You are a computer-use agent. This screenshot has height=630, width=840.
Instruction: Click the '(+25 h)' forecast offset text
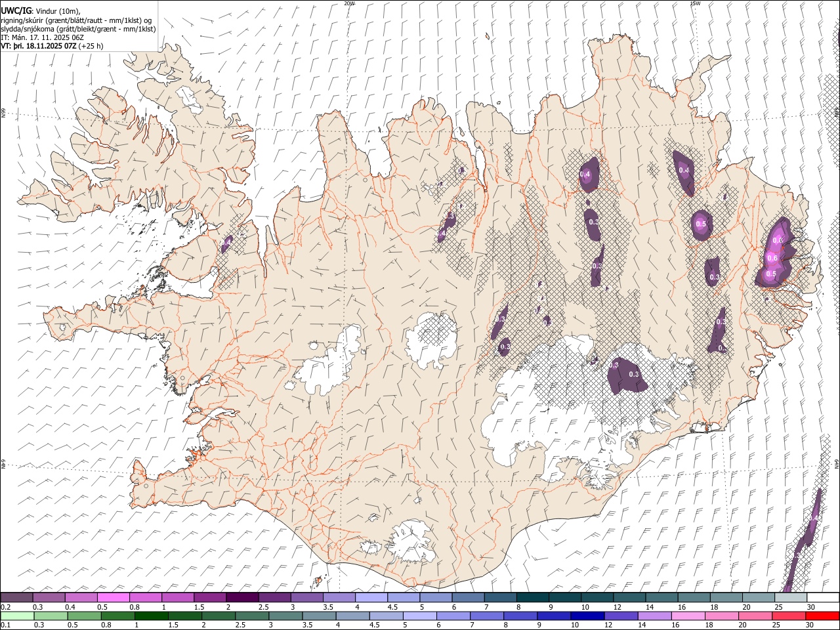pyautogui.click(x=91, y=46)
